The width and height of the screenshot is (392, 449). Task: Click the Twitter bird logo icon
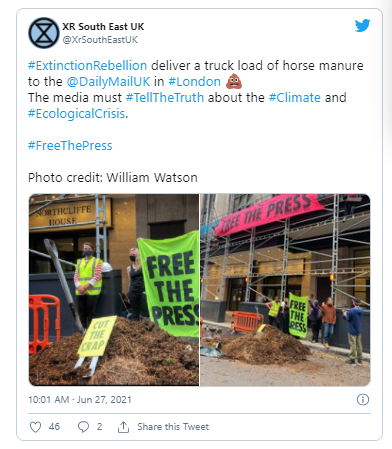click(362, 25)
